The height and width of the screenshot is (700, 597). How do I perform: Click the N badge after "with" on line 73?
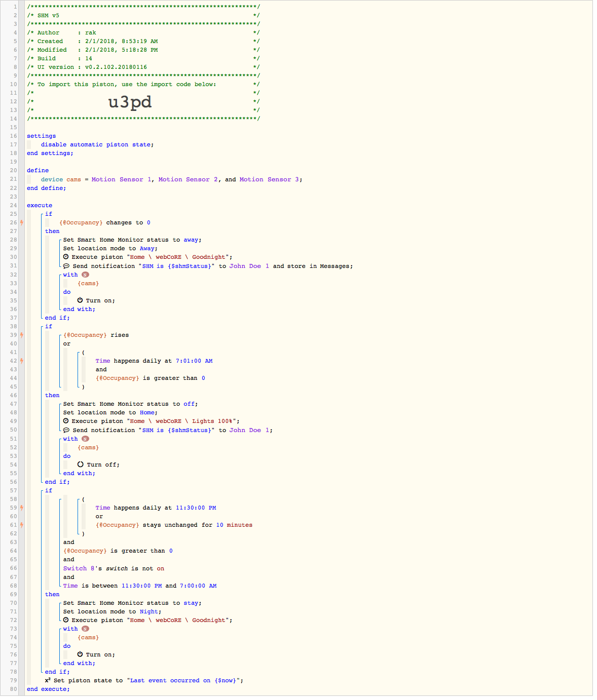tap(85, 629)
